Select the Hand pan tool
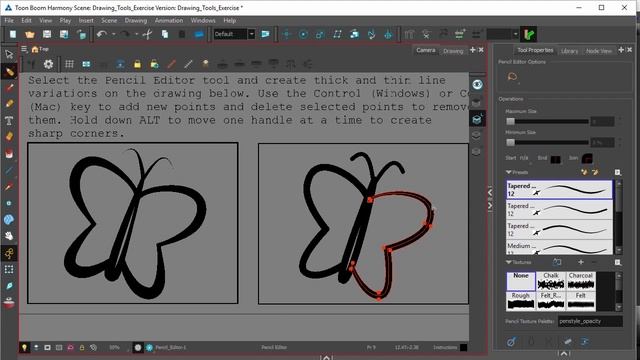The width and height of the screenshot is (640, 360). 9,236
